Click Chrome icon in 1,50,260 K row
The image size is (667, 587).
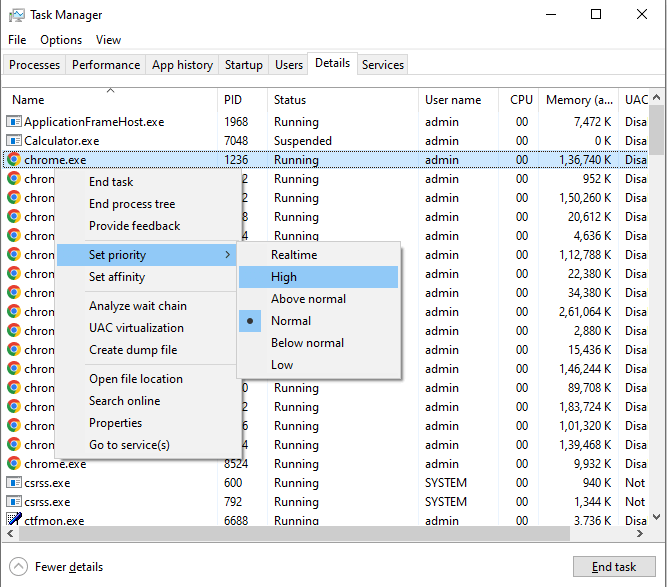pos(14,198)
